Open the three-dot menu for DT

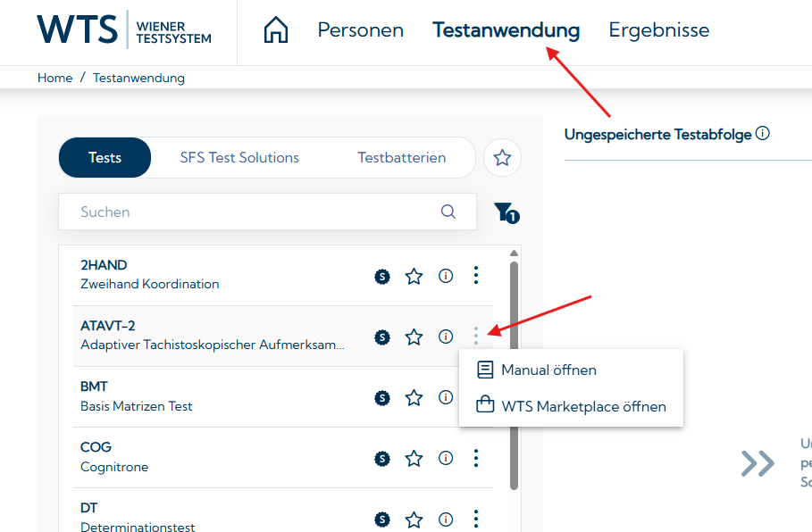[x=476, y=519]
